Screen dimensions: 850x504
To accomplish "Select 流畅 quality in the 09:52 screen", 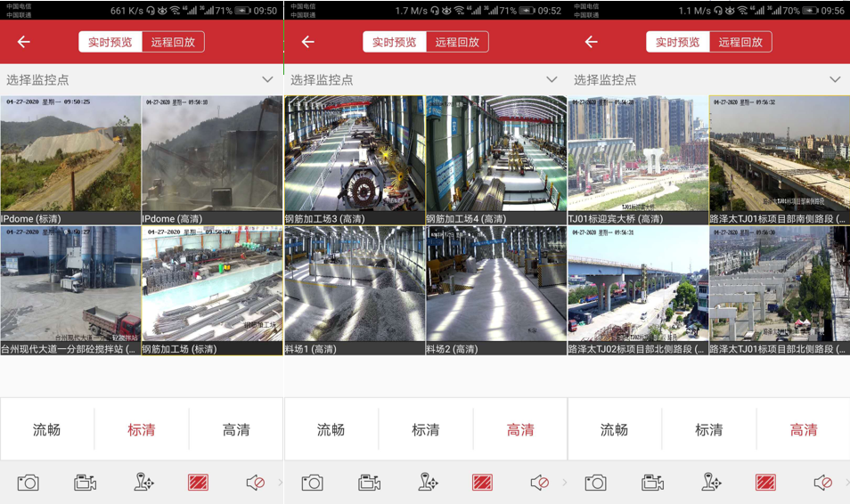I will 331,430.
